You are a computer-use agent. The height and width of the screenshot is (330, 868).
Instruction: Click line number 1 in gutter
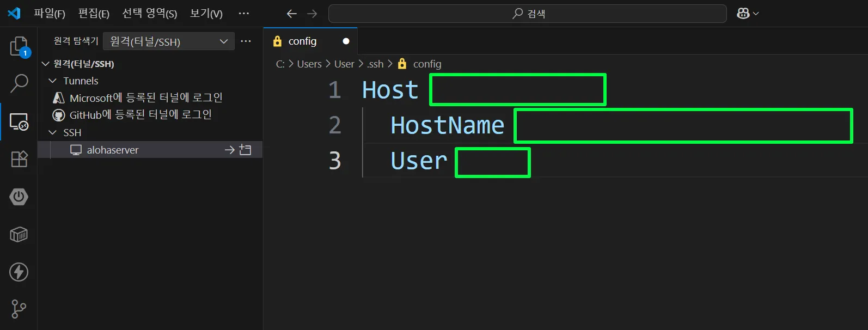(x=335, y=90)
